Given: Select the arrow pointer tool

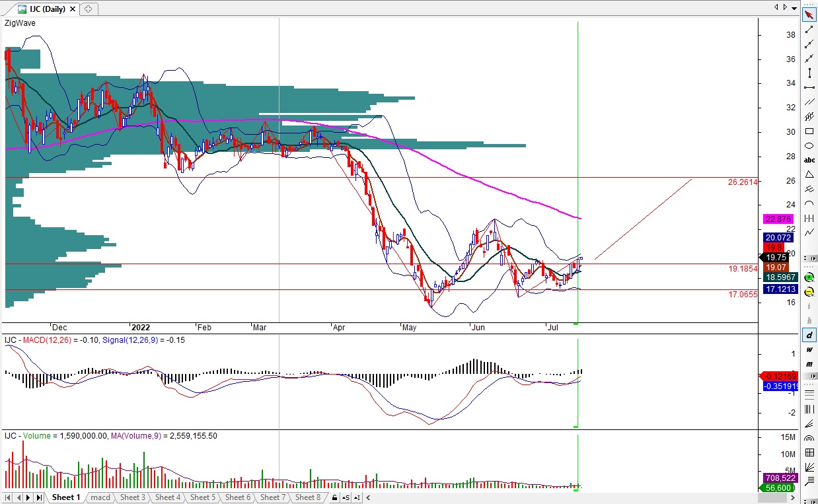Looking at the screenshot, I should click(x=809, y=15).
